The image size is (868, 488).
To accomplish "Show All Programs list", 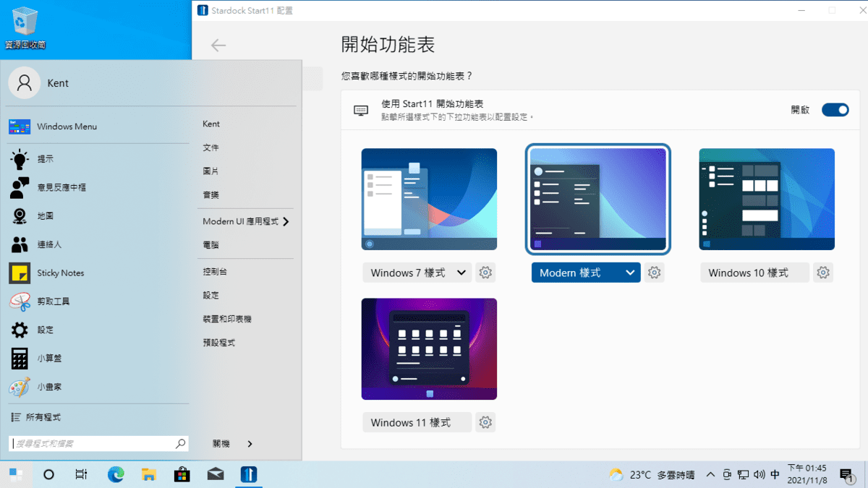I will click(43, 417).
